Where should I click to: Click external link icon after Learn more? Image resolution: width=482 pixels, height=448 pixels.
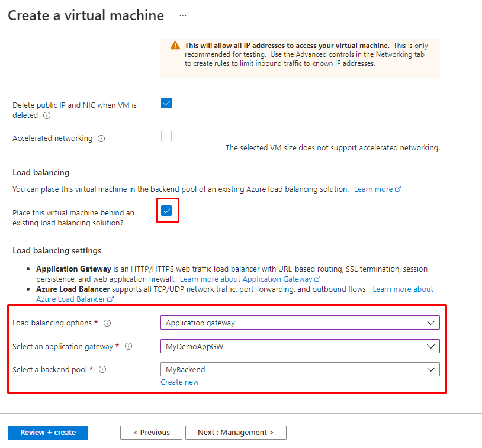pos(398,189)
